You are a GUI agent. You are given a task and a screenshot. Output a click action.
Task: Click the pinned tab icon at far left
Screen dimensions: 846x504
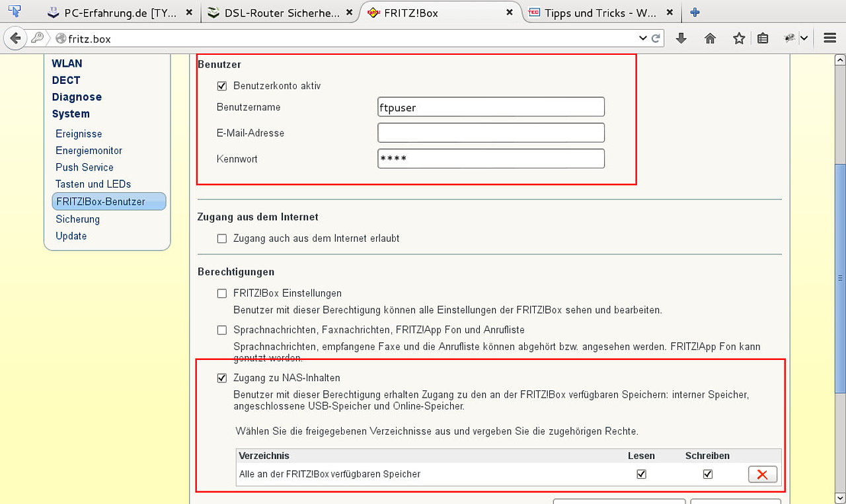[x=14, y=12]
